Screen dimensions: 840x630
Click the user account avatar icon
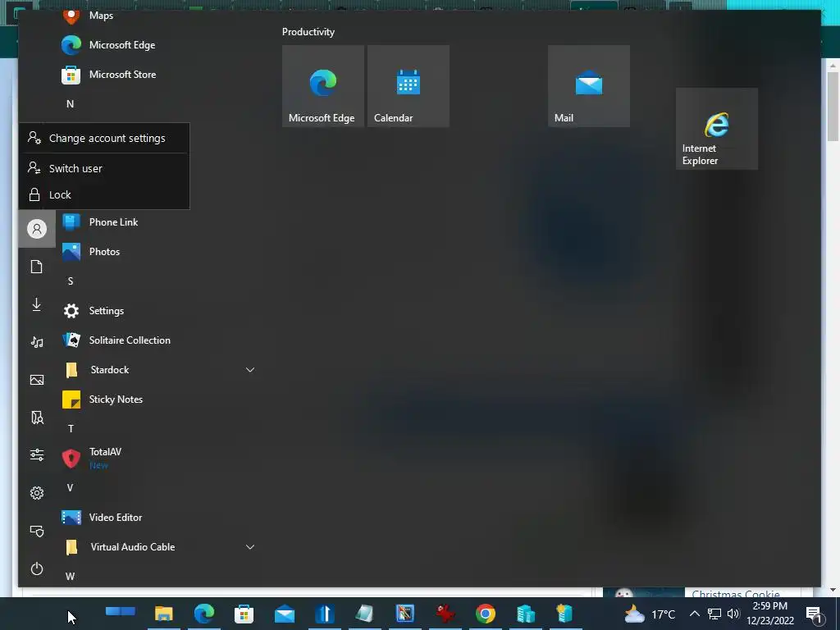[37, 229]
